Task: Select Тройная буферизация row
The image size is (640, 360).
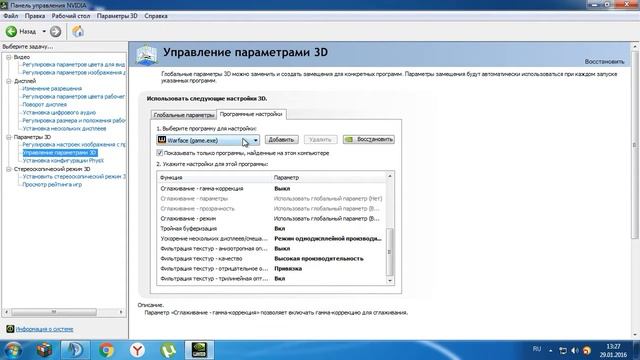Action: tap(271, 229)
